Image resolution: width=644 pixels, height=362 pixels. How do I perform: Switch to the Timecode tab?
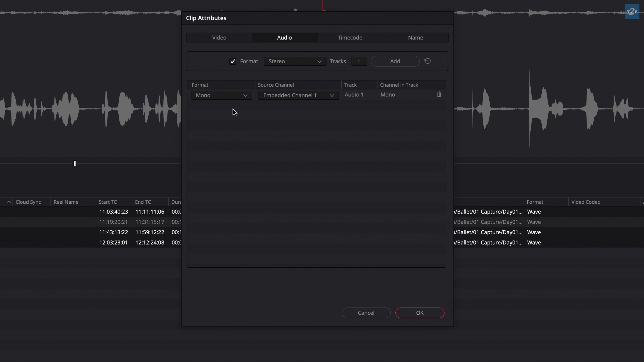click(350, 38)
